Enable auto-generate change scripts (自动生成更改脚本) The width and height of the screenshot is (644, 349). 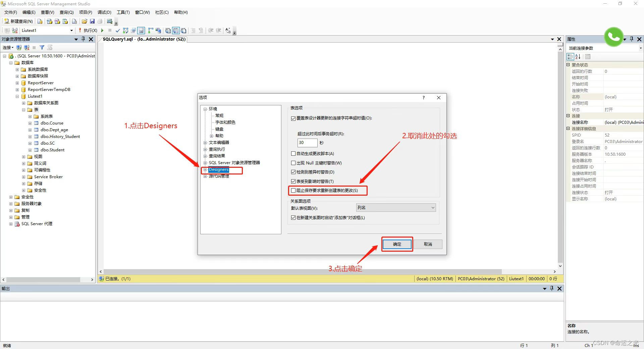pos(293,154)
